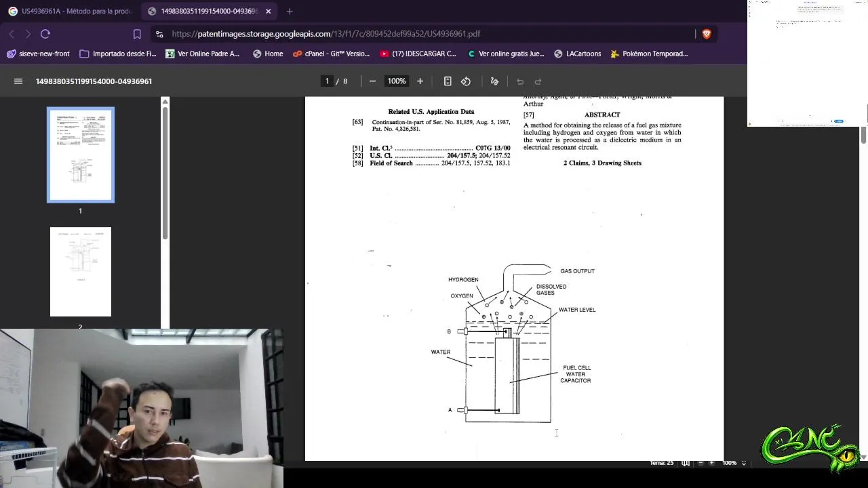
Task: Click the fit to page icon
Action: 448,81
